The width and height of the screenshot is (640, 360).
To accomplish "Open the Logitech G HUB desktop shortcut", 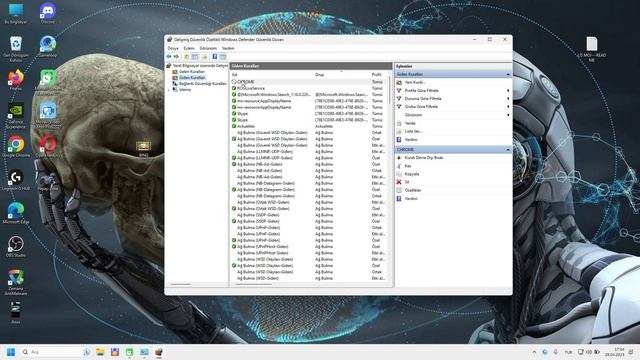I will [x=16, y=180].
